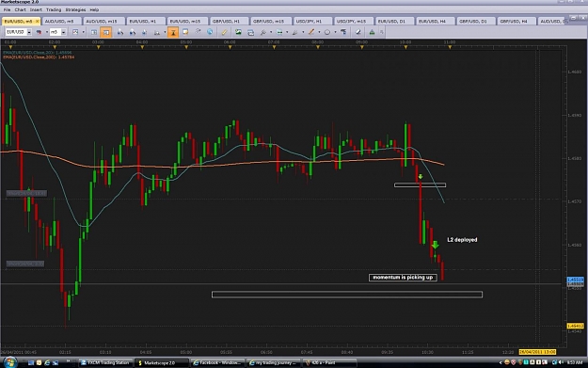Click the chart icon right of the m5 box
Viewport: 588px width, 368px height.
75,32
